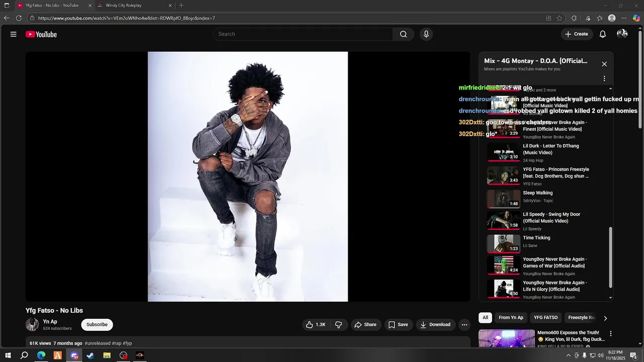View site information lock icon
Screen dimensions: 644x362
32,18
